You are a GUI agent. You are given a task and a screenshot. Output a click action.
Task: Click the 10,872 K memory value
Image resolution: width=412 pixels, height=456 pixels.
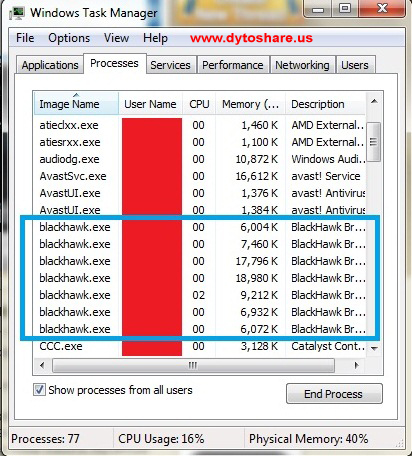(x=257, y=159)
